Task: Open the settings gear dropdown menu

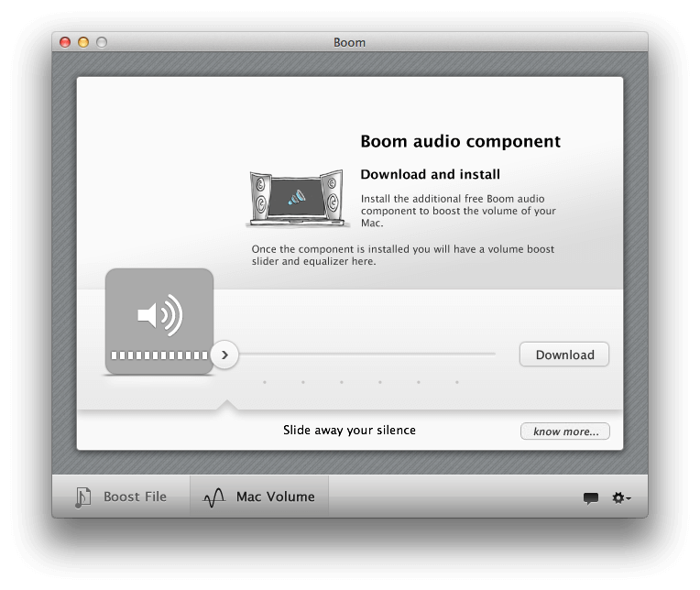Action: point(621,497)
